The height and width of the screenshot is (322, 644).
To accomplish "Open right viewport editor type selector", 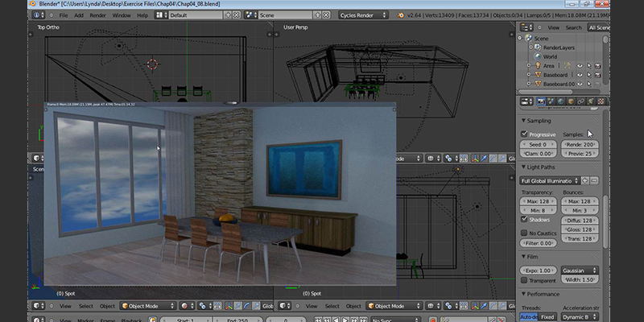I will click(285, 306).
